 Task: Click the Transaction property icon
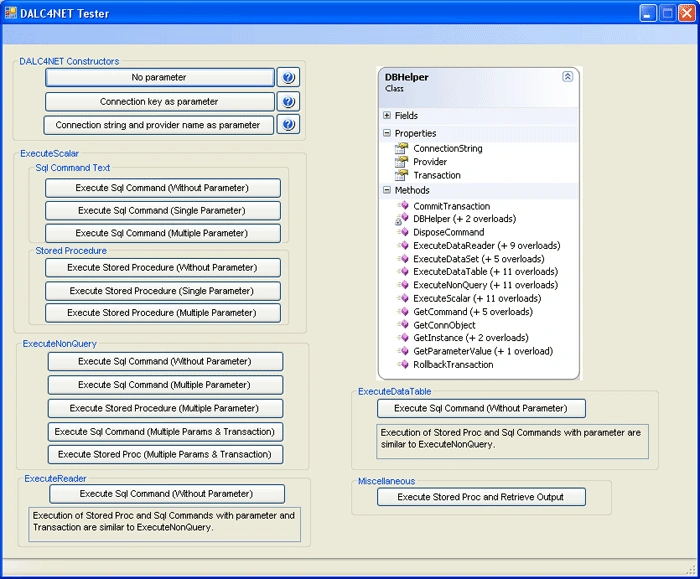coord(401,175)
